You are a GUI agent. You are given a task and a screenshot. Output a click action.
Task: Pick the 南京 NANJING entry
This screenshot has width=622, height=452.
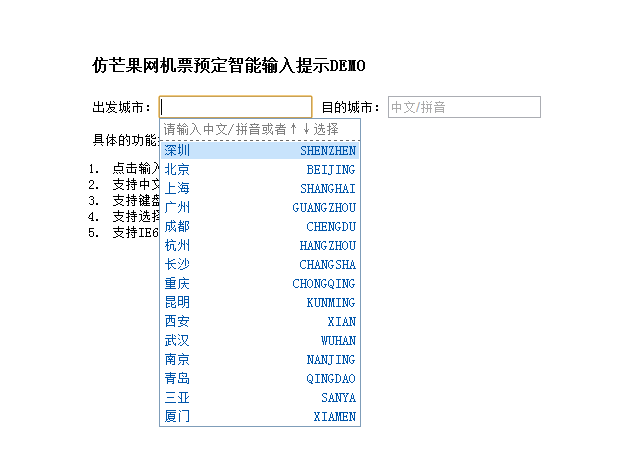click(x=260, y=360)
